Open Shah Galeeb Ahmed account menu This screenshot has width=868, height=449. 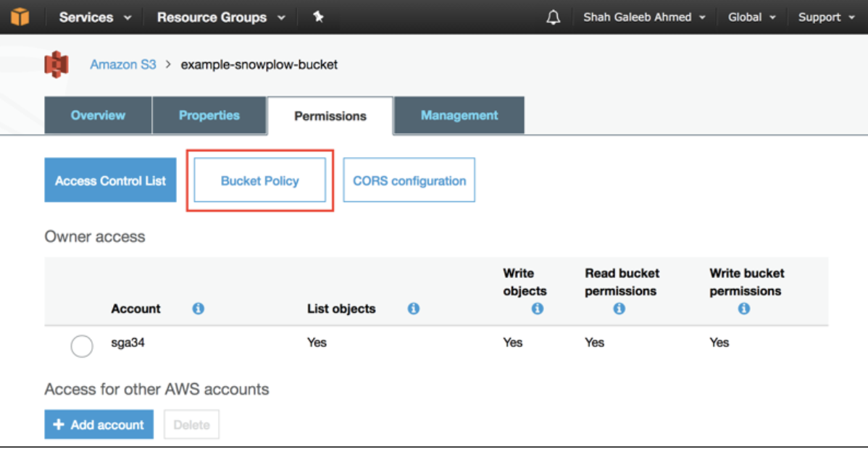click(x=644, y=17)
